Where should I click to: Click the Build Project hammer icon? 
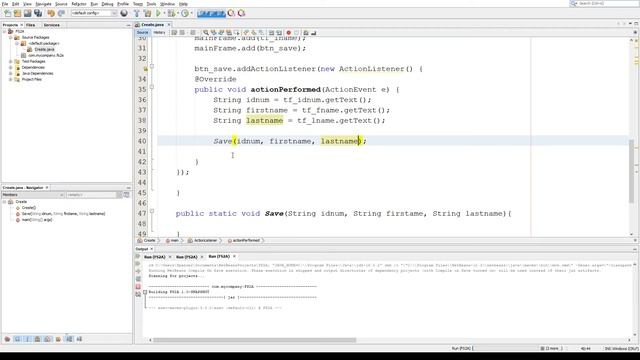[x=137, y=13]
